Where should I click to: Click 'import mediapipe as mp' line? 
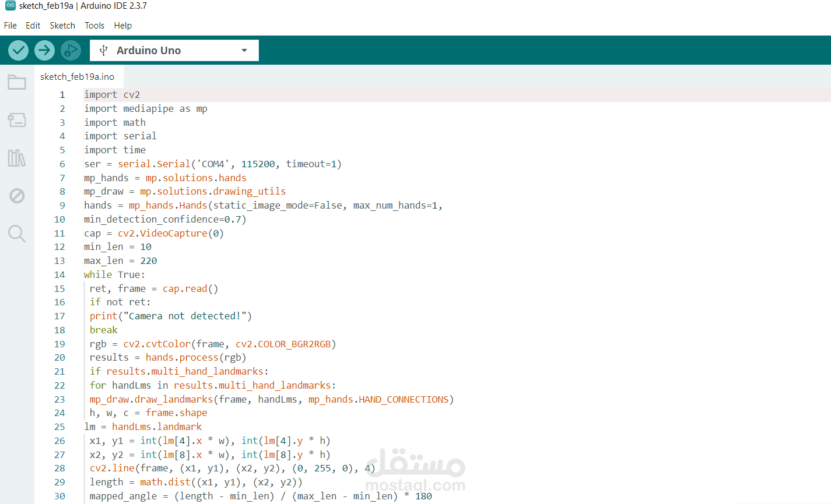coord(146,109)
